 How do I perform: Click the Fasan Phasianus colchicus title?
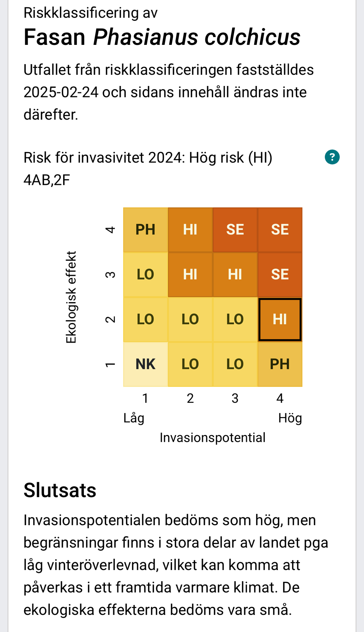click(x=162, y=37)
